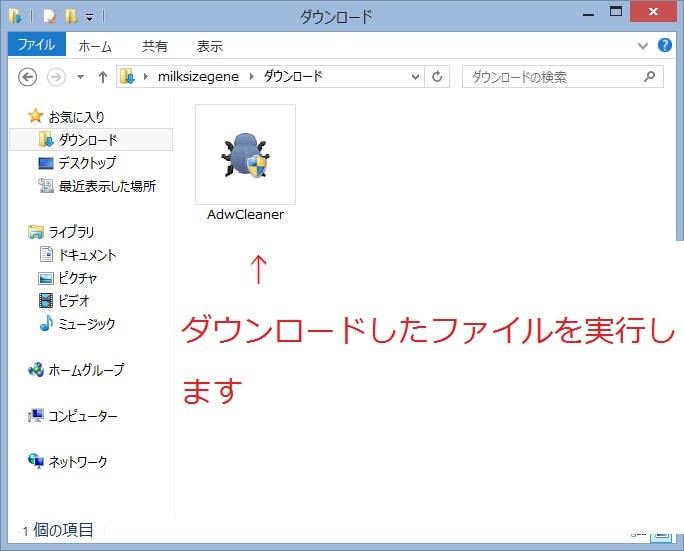Select ホームグループ in the navigation pane
The image size is (684, 551).
(x=86, y=370)
